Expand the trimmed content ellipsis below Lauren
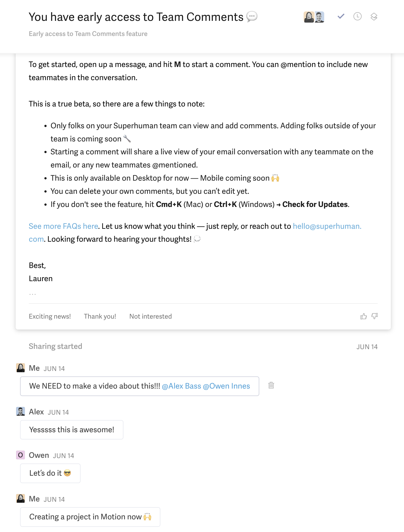The image size is (404, 532). [x=32, y=294]
